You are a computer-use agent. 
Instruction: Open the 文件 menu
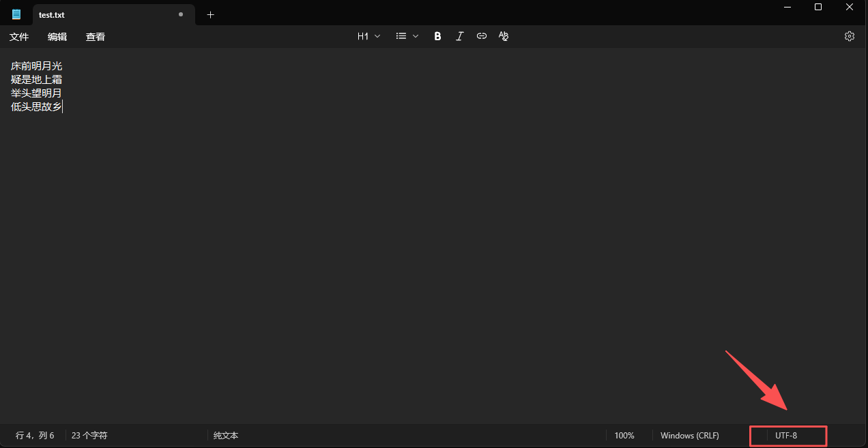(19, 37)
